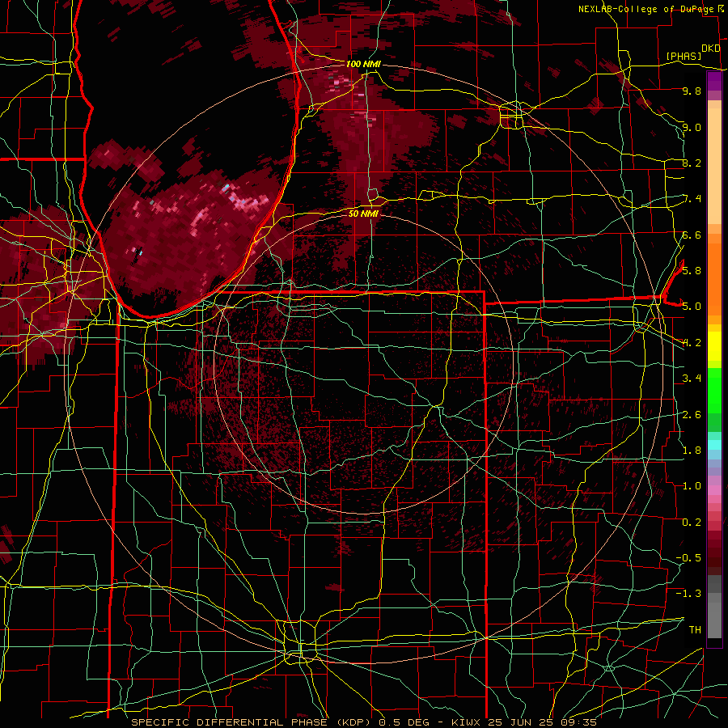Image resolution: width=728 pixels, height=728 pixels.
Task: Click the 2.6 value on the color scale
Action: pyautogui.click(x=692, y=414)
